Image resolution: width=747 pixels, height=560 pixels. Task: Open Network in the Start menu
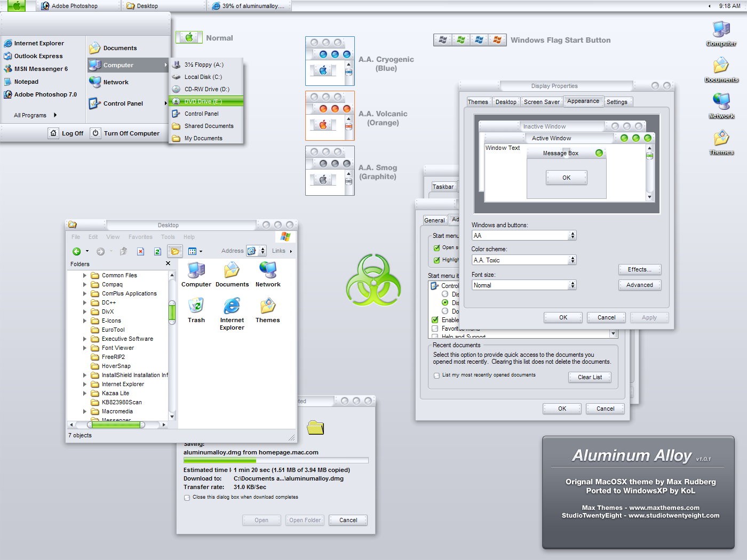[x=109, y=82]
